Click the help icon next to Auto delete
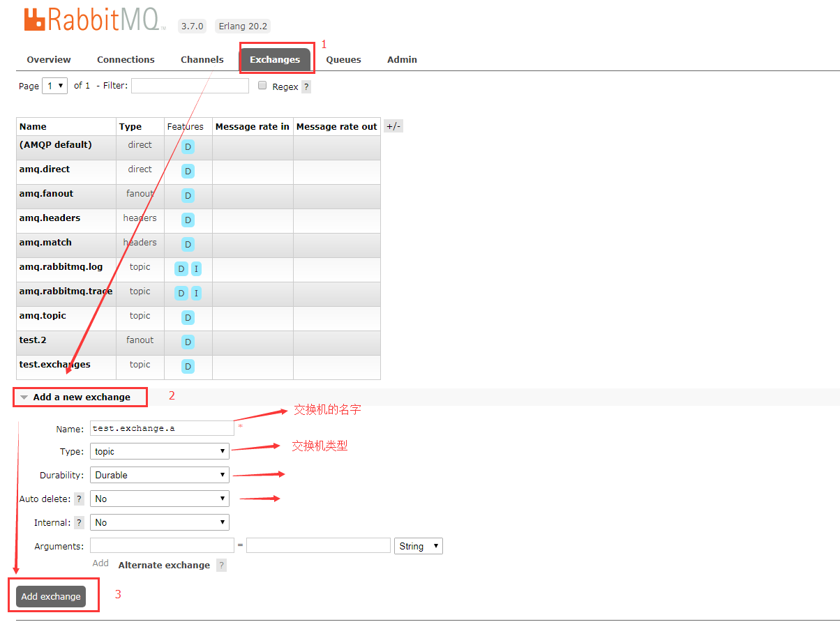This screenshot has width=840, height=622. pos(80,499)
